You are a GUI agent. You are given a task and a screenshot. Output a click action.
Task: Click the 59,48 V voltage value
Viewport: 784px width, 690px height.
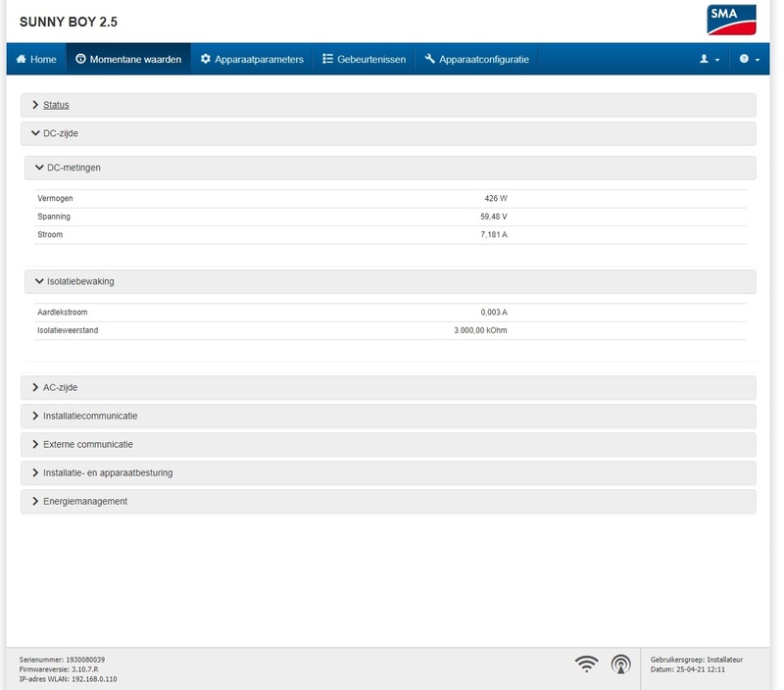click(494, 217)
